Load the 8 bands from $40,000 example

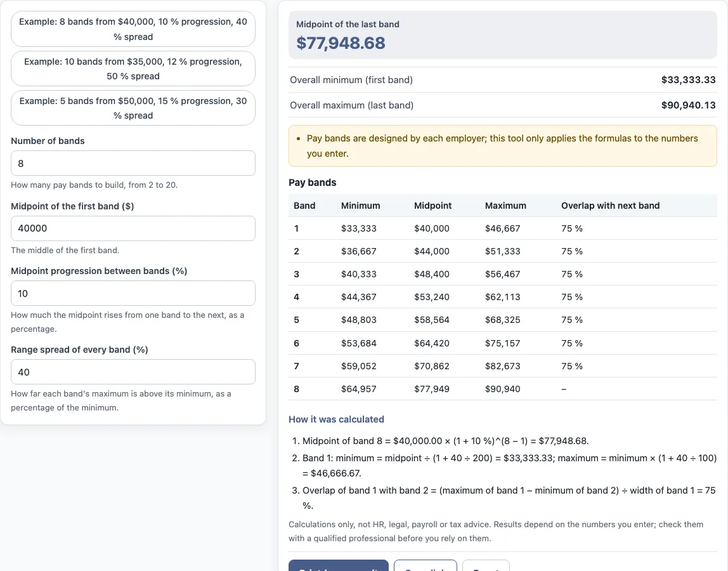pos(133,29)
